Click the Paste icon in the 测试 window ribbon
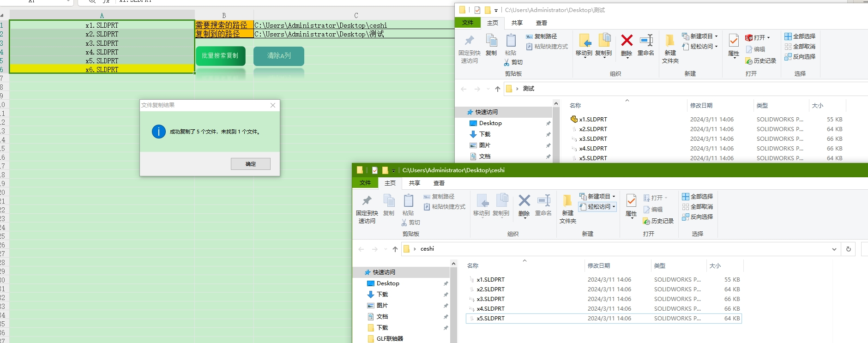 click(511, 41)
